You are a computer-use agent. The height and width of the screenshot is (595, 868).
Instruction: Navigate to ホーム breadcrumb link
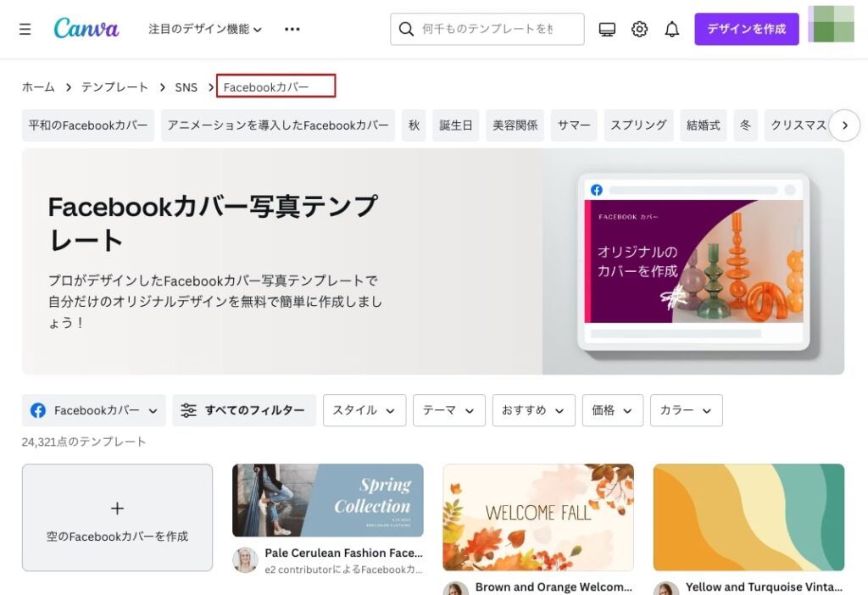coord(38,86)
